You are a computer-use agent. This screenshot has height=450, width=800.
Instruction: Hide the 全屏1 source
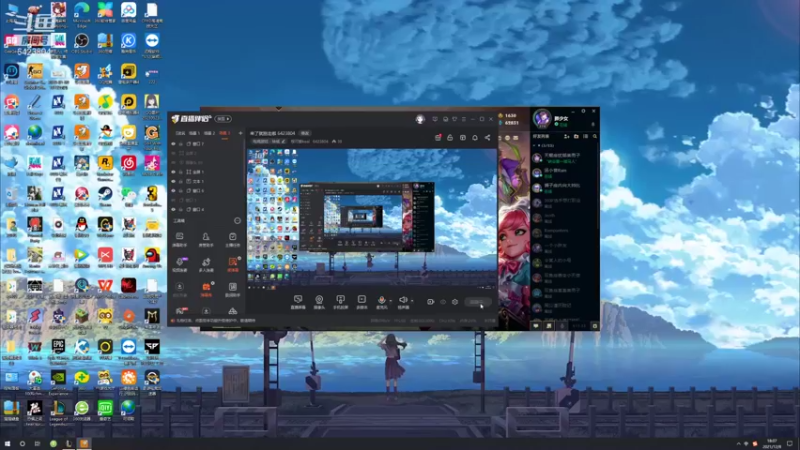[173, 172]
